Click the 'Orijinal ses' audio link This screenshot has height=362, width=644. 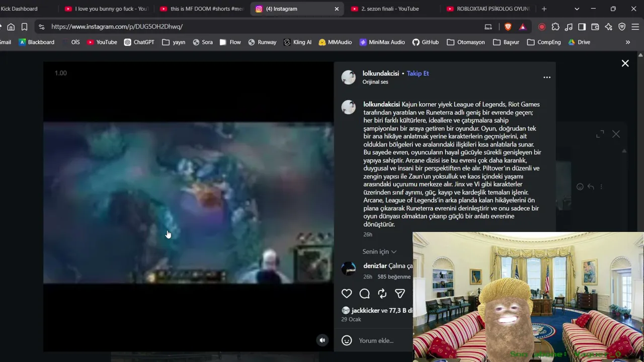[375, 82]
